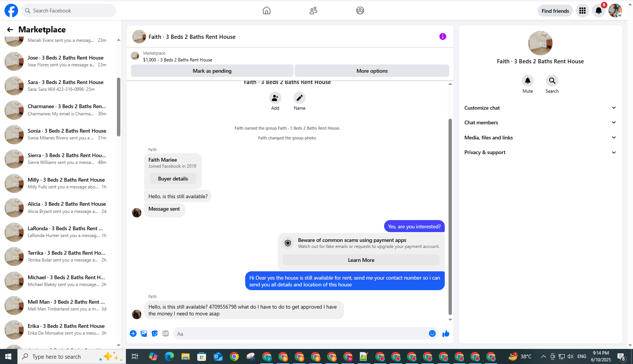The width and height of the screenshot is (633, 364).
Task: Click Find friends button
Action: [555, 11]
